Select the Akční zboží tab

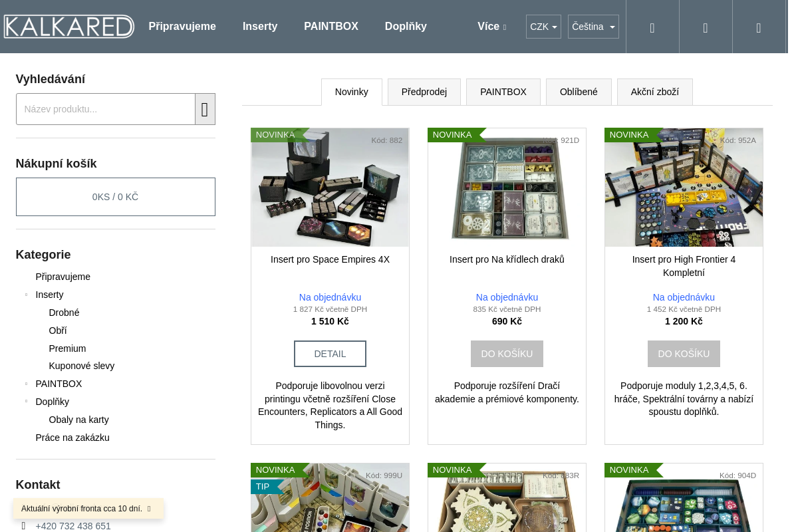point(654,92)
